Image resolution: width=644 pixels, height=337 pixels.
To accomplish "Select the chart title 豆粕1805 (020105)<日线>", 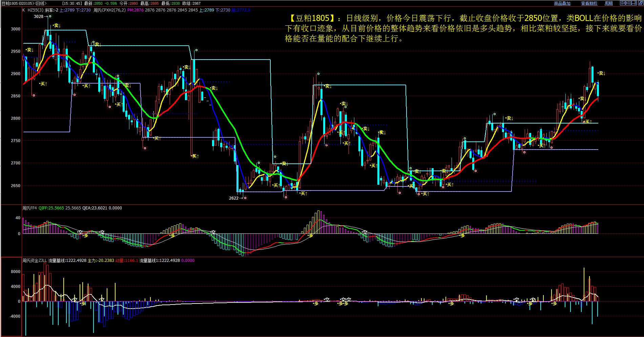I will 24,3.
